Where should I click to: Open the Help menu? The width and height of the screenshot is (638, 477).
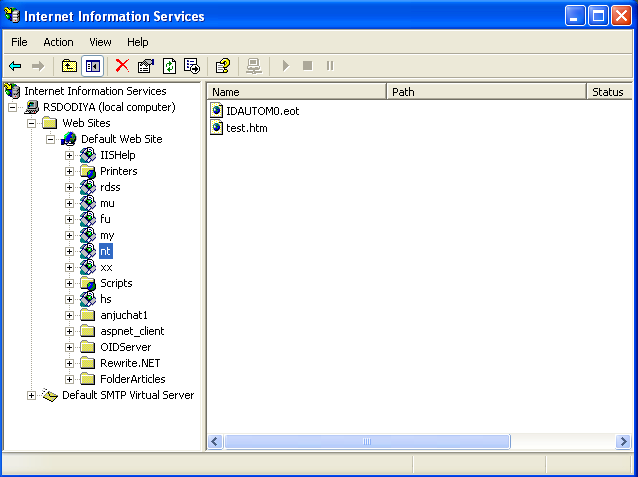[138, 42]
